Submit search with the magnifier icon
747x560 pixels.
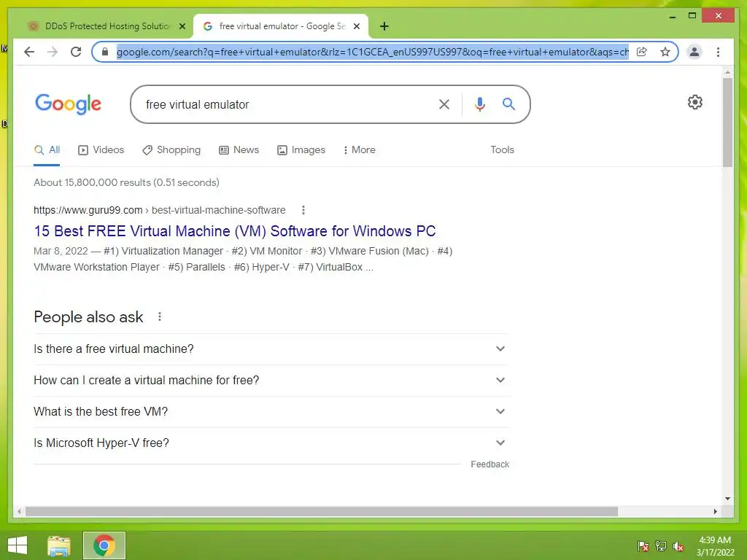(x=508, y=104)
